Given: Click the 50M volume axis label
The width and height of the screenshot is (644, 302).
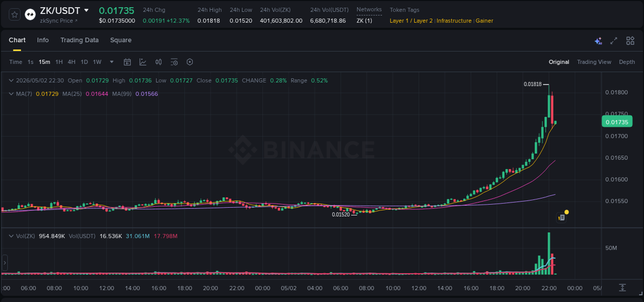Looking at the screenshot, I should click(611, 248).
